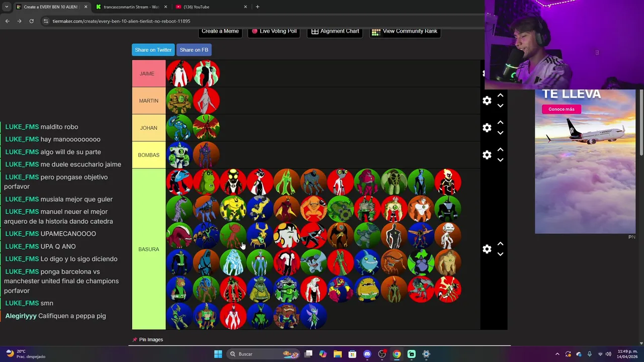Viewport: 644px width, 362px height.
Task: Open a new browser tab
Action: pyautogui.click(x=258, y=7)
